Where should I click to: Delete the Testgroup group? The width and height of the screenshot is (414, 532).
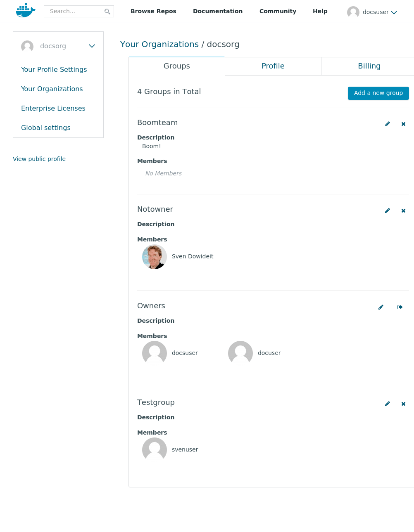tap(403, 404)
